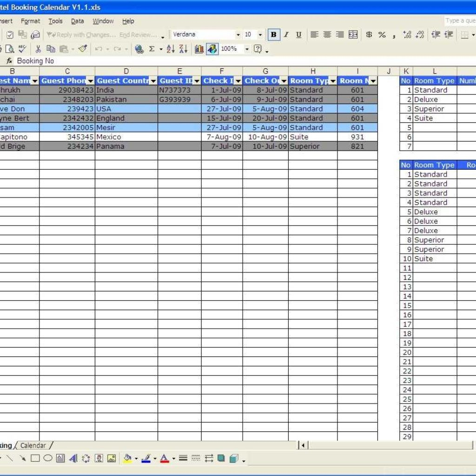Open the Data menu
476x476 pixels.
(x=77, y=21)
